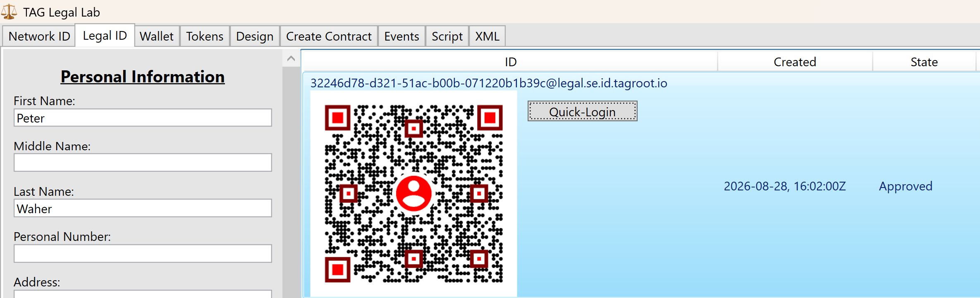The image size is (980, 298).
Task: Sort by the State column header
Action: (924, 62)
